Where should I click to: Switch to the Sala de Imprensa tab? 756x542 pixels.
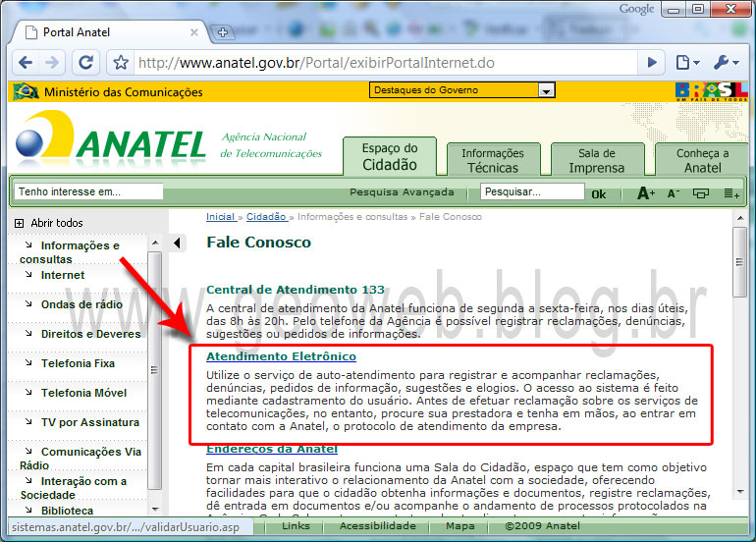click(597, 160)
